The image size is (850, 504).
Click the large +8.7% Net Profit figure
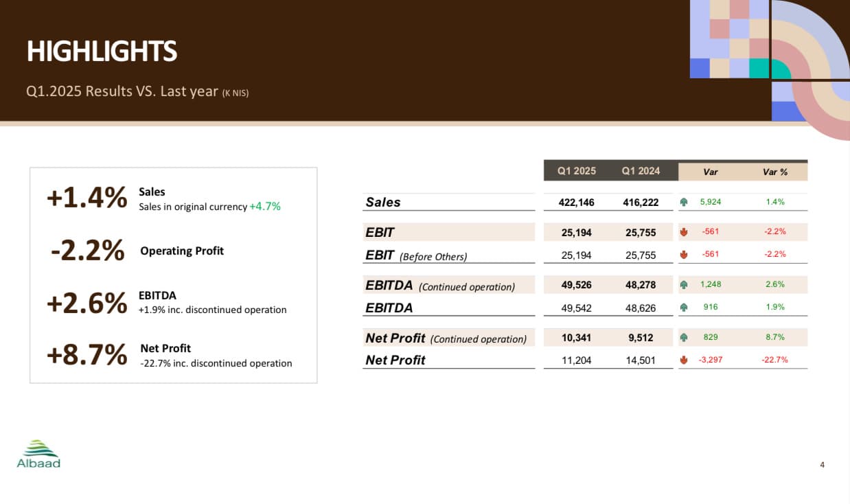coord(87,355)
